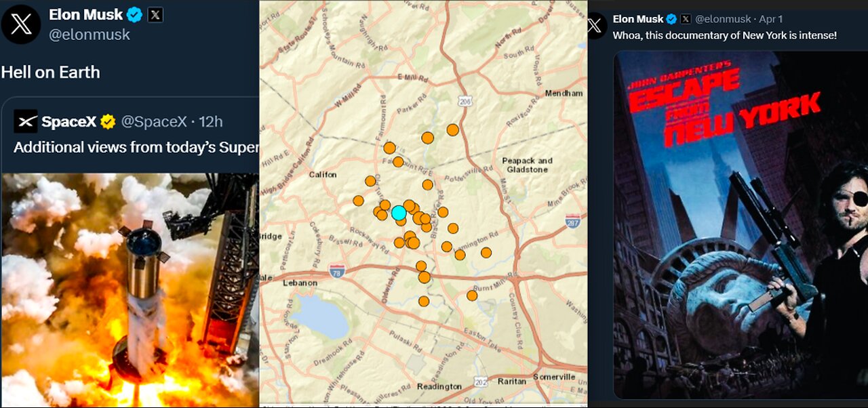Click Peapack and Gladstone map label

[527, 165]
